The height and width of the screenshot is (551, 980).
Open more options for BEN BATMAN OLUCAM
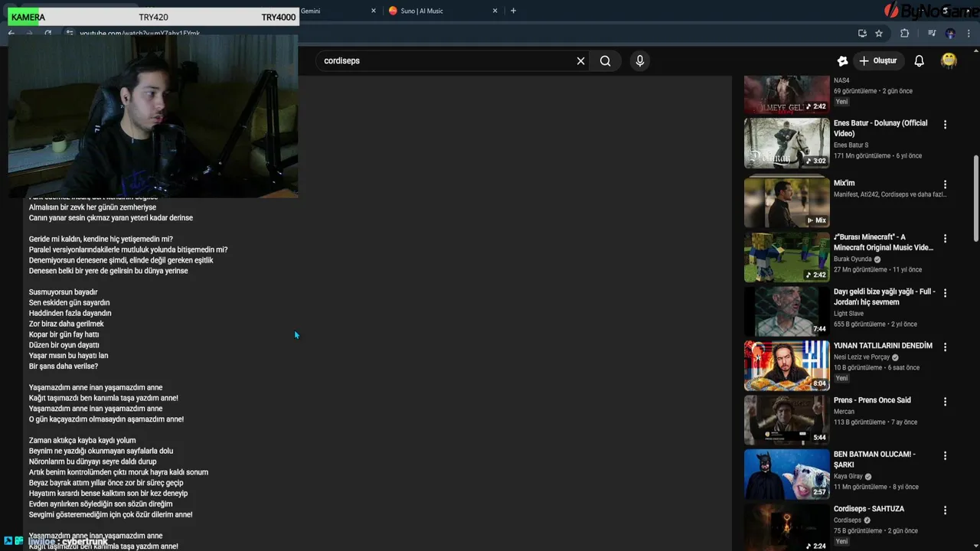[945, 456]
